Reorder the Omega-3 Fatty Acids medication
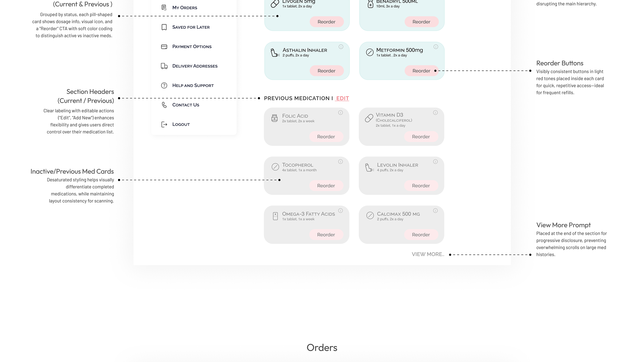644x362 pixels. pyautogui.click(x=326, y=235)
